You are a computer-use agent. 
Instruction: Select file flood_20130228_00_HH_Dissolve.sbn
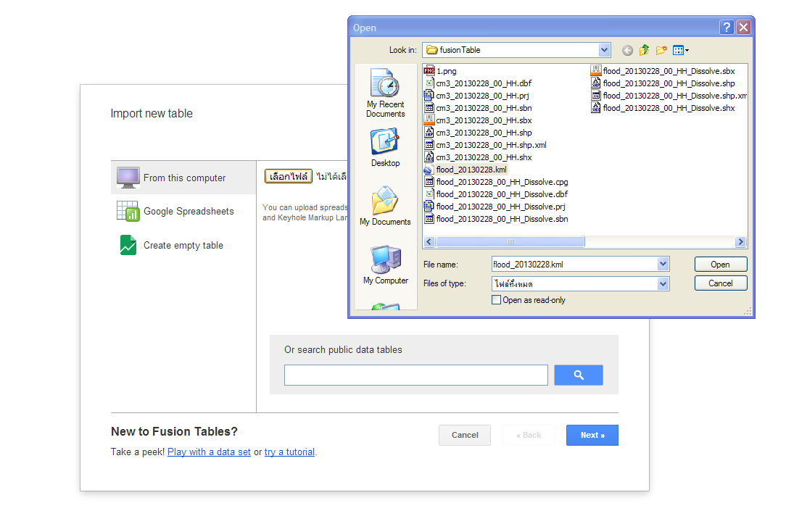coord(496,219)
